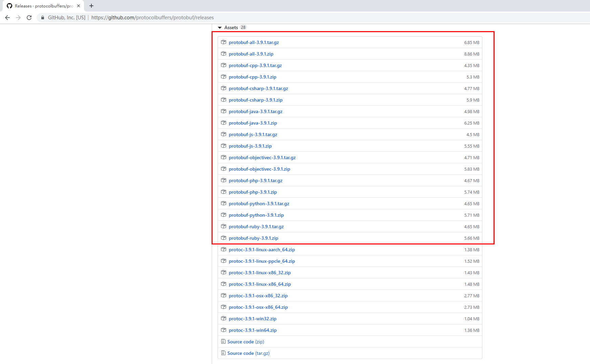Click the 8.86 MB size text
The width and height of the screenshot is (590, 364).
472,54
